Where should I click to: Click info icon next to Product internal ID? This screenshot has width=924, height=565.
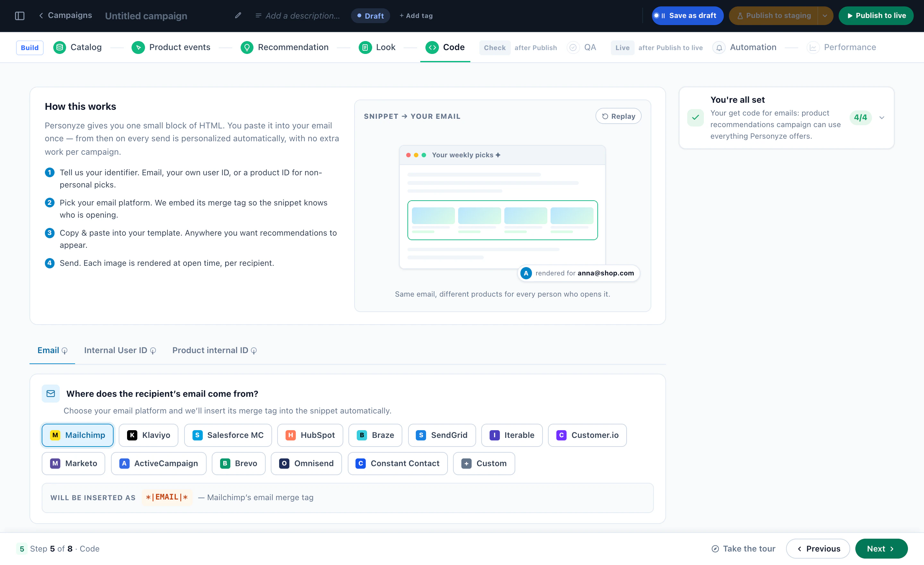pos(254,351)
